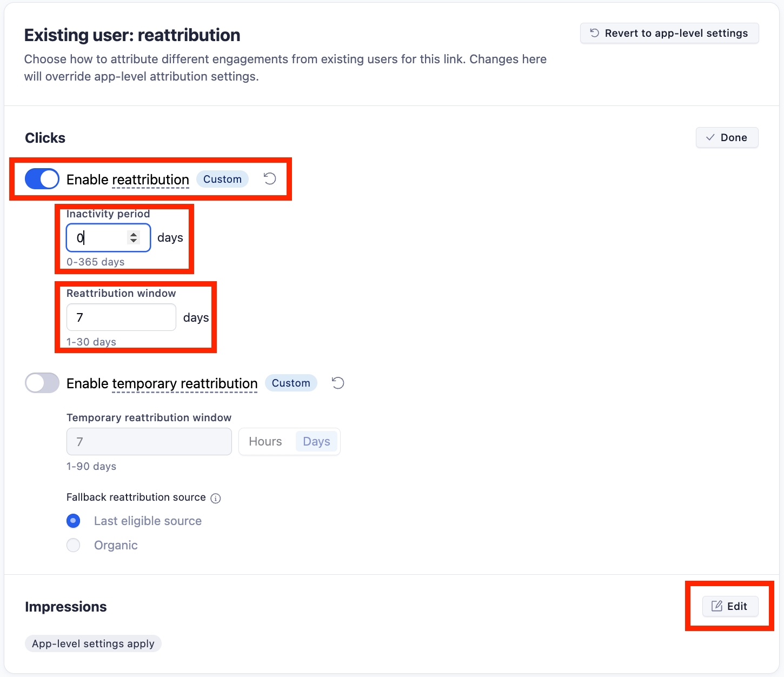Increase Inactivity period with the up arrow
Viewport: 784px width, 677px height.
point(134,234)
